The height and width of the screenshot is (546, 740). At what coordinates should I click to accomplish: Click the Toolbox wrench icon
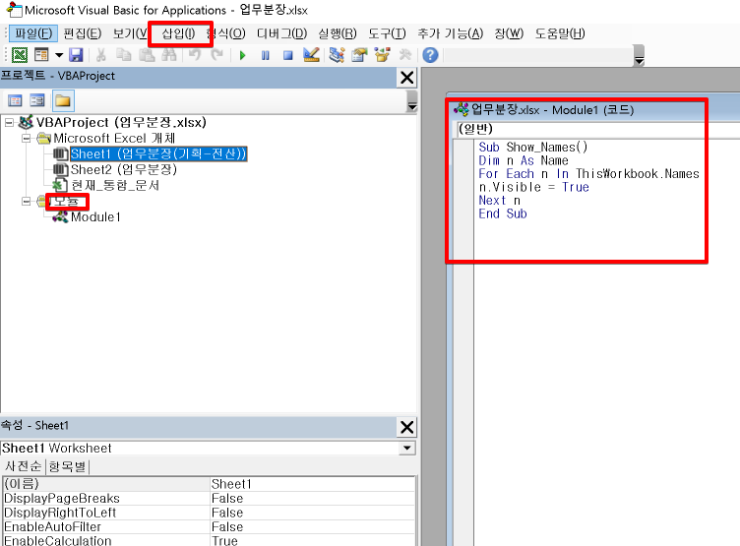point(405,55)
